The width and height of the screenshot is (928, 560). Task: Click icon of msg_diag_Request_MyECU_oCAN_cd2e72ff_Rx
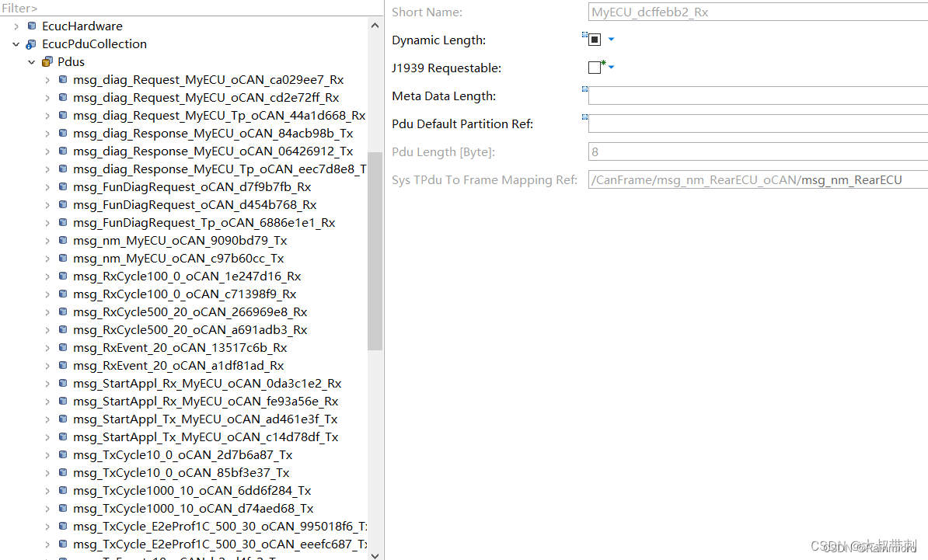tap(63, 98)
